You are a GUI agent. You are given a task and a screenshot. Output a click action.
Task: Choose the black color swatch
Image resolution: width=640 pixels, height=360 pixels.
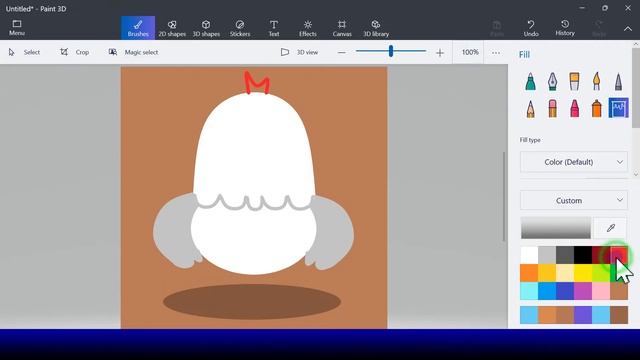583,255
